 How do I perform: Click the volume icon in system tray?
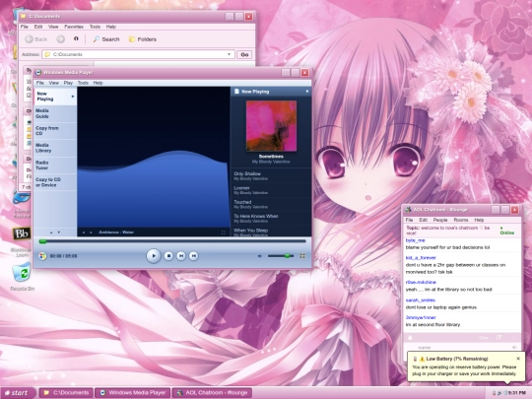499,393
